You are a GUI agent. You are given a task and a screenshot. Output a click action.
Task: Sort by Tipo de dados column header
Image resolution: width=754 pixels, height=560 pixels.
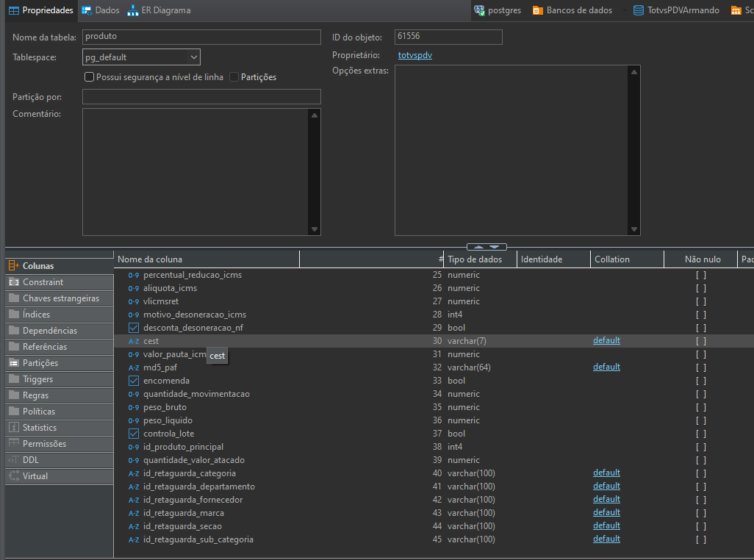coord(475,259)
